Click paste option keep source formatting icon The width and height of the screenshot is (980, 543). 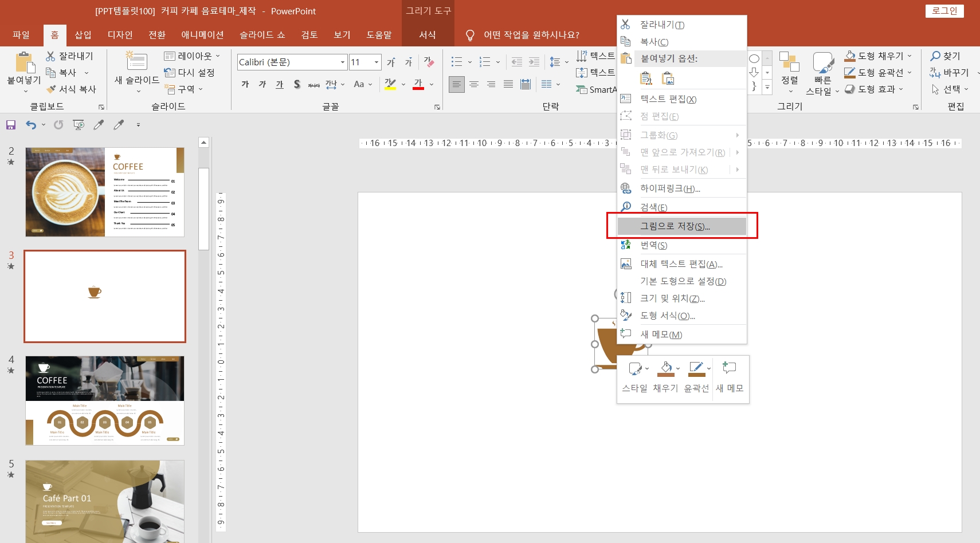tap(646, 78)
